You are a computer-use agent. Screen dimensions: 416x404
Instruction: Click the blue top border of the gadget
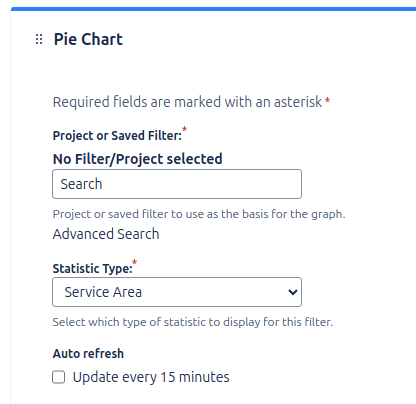pyautogui.click(x=213, y=9)
